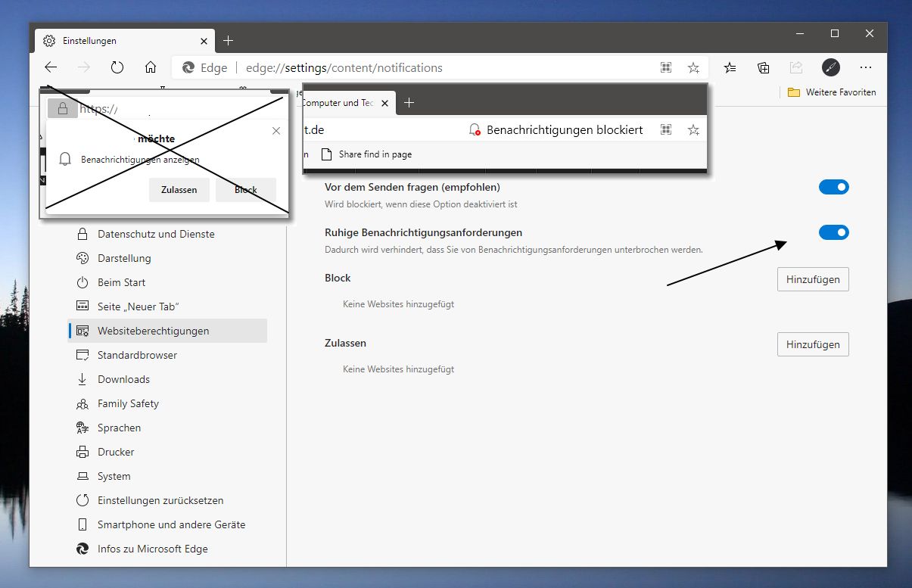Close the Einstellungen tab
This screenshot has height=588, width=912.
(204, 41)
